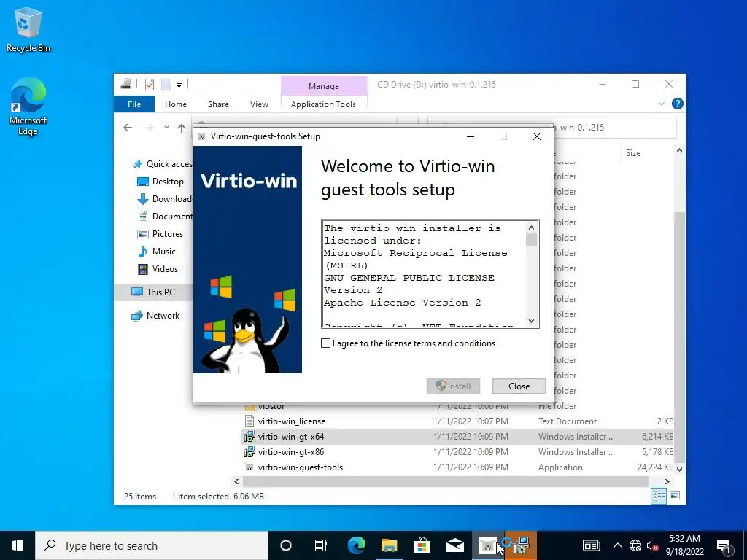Open volume tray icon
This screenshot has width=747, height=560.
tap(652, 545)
